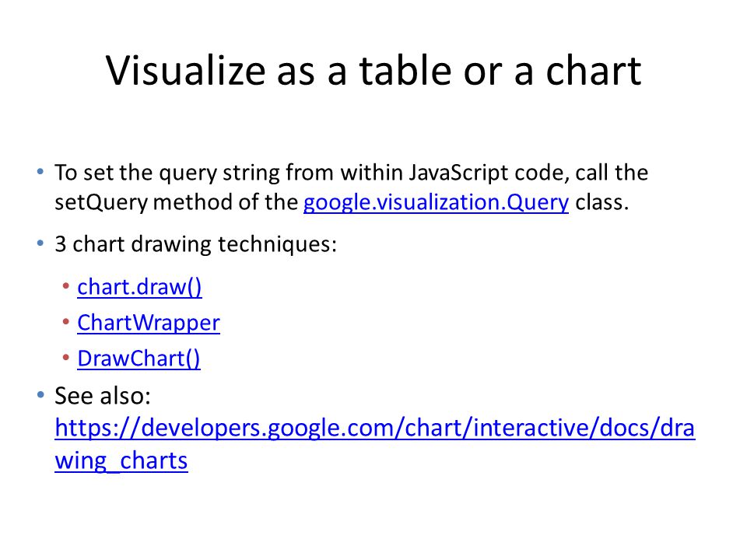Viewport: 747px width, 560px height.
Task: Click the text '3 chart drawing techniques:'
Action: click(196, 244)
